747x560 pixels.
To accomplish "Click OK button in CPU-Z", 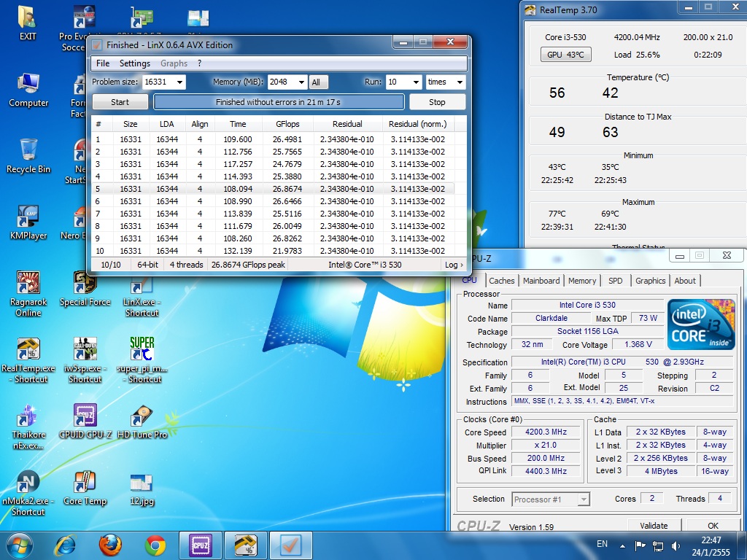I will (x=713, y=526).
